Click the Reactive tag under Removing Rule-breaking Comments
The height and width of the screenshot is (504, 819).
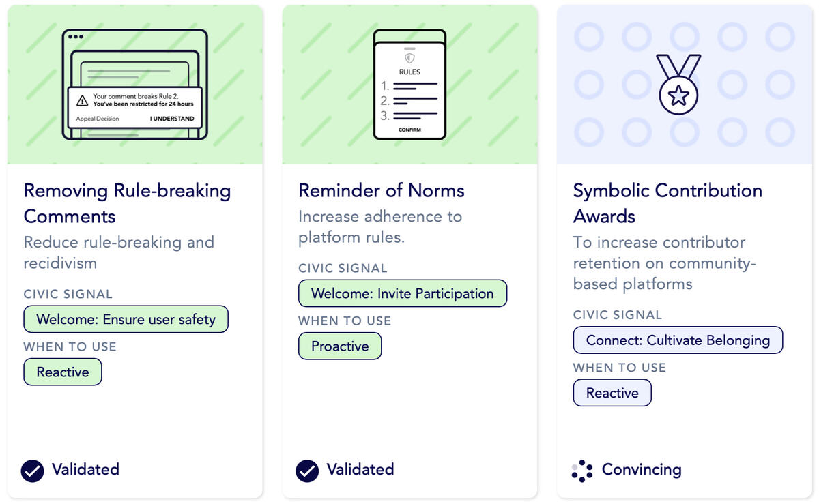coord(63,372)
